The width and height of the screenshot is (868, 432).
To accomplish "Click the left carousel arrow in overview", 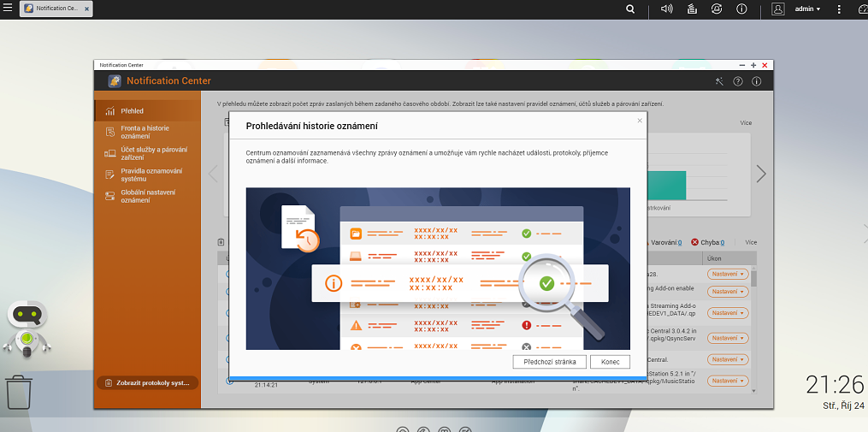I will tap(213, 174).
